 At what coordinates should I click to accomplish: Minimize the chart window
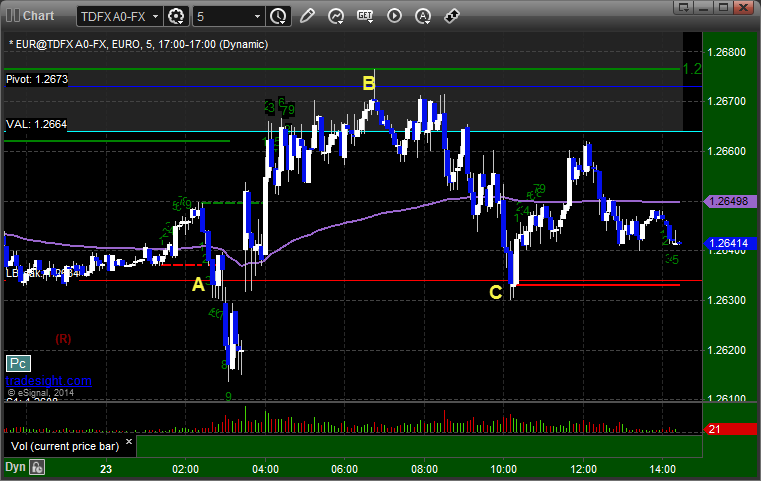[x=704, y=7]
